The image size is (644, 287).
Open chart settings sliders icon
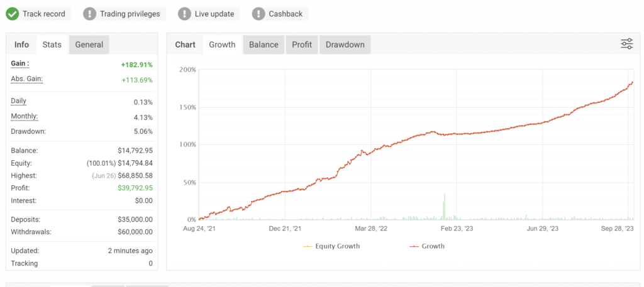tap(626, 44)
